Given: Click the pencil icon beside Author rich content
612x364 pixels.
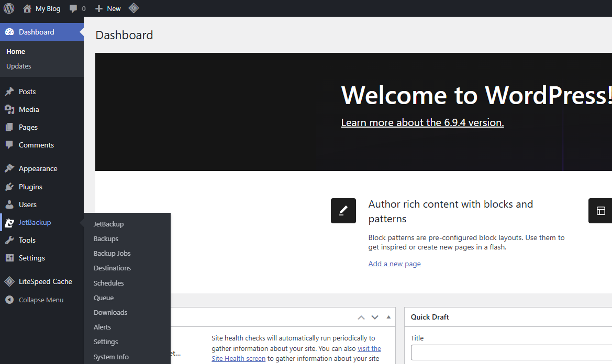Looking at the screenshot, I should pos(343,211).
